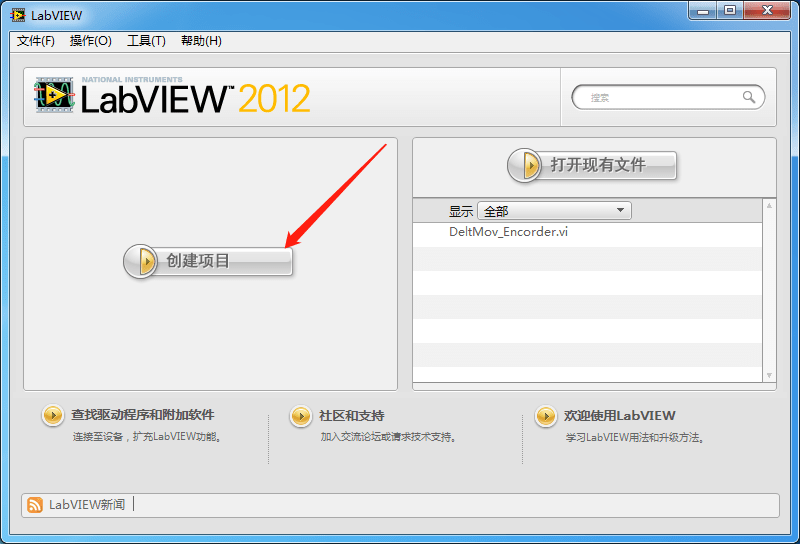Click the arrow icon beside 欢迎使用LabVIEW
The width and height of the screenshot is (800, 544).
coord(545,416)
